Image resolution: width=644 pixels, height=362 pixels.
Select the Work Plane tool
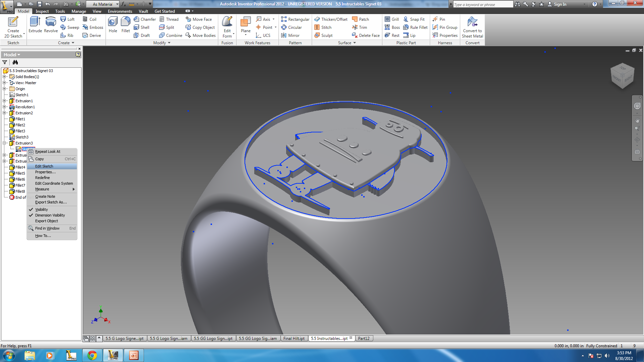[246, 25]
